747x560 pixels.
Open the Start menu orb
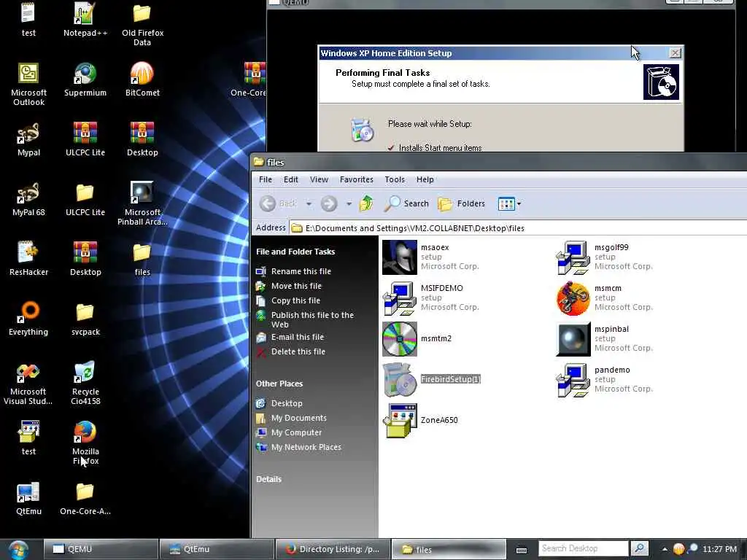(x=18, y=549)
